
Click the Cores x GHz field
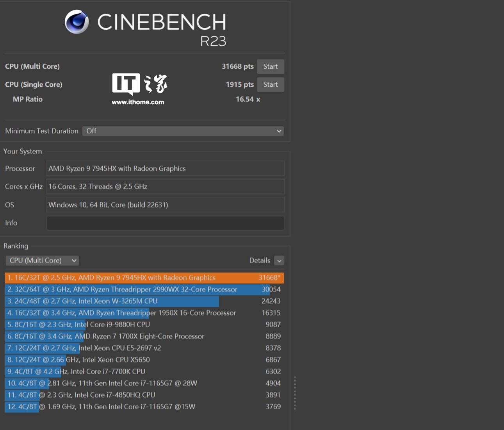pyautogui.click(x=165, y=187)
